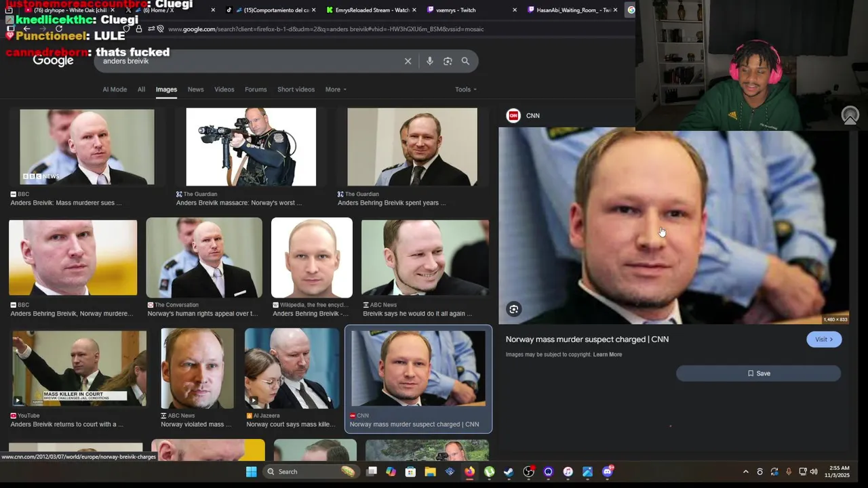This screenshot has height=488, width=868.
Task: Click the taskbar Search box
Action: (x=311, y=472)
